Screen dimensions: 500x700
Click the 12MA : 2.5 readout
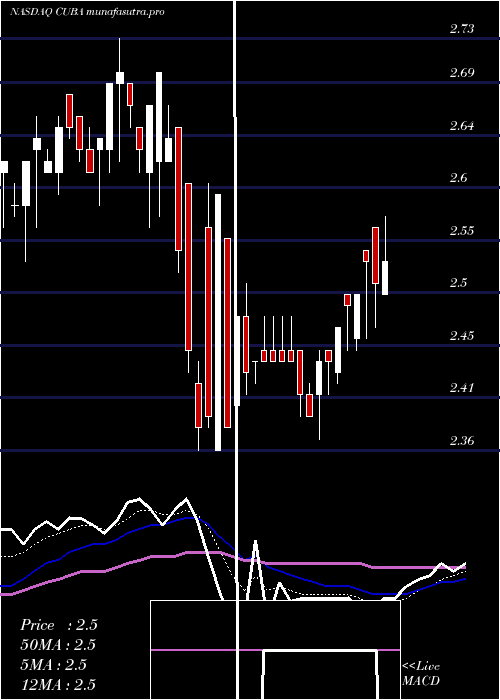(x=58, y=684)
